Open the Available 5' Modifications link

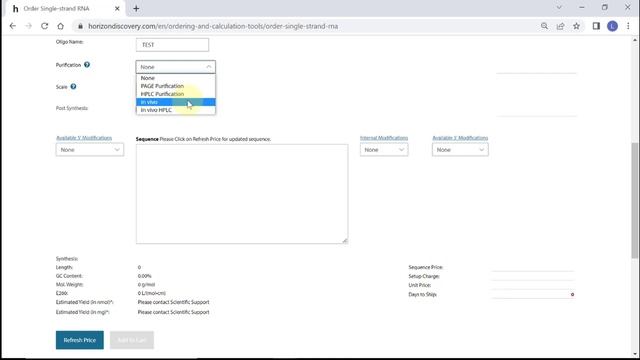pyautogui.click(x=84, y=138)
